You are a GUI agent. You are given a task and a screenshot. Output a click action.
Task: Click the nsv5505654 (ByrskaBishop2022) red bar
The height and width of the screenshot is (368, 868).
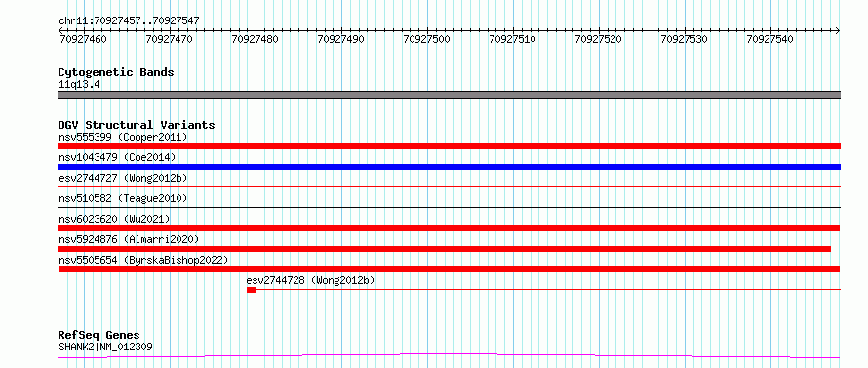(449, 269)
